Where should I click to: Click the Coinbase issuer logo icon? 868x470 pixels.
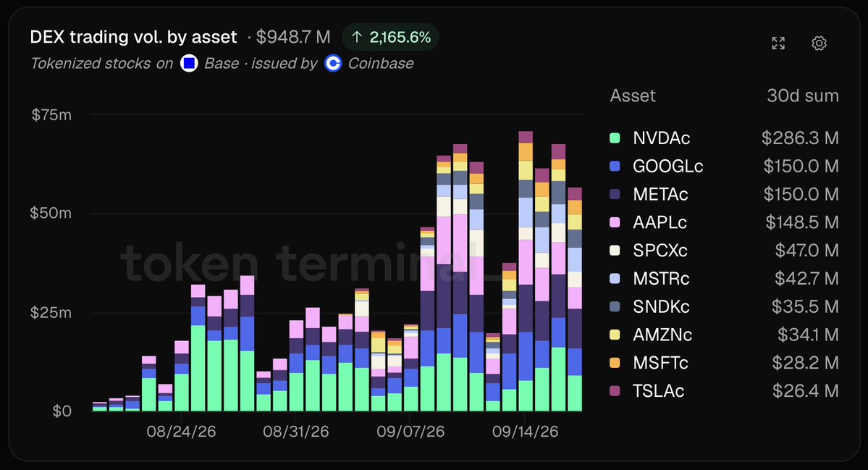(x=333, y=64)
